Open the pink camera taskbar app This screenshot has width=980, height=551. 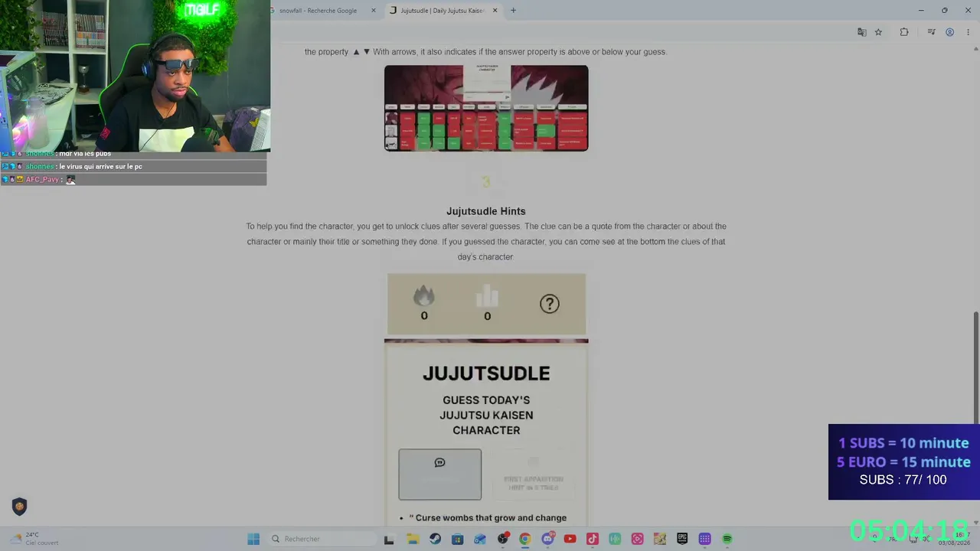[x=637, y=539]
